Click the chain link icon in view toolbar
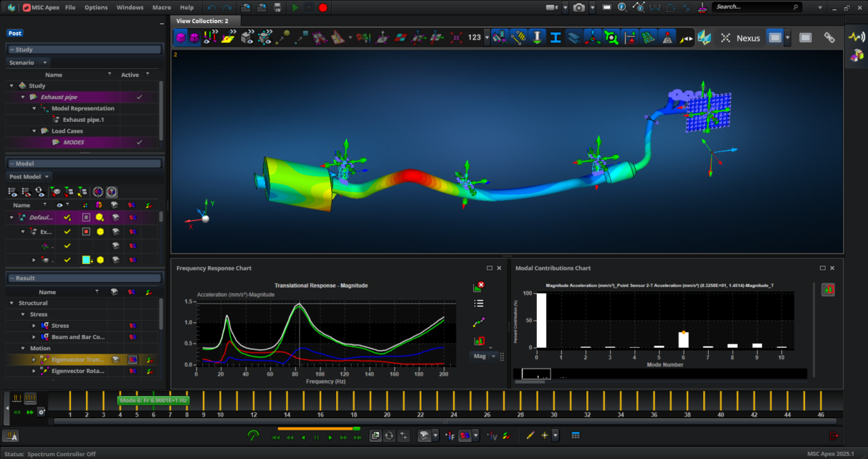 click(829, 37)
